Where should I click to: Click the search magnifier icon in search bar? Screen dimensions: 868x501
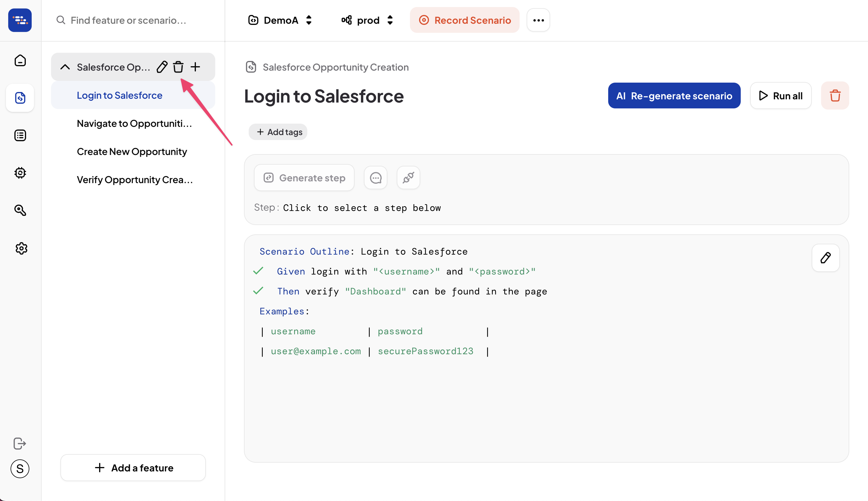click(61, 20)
